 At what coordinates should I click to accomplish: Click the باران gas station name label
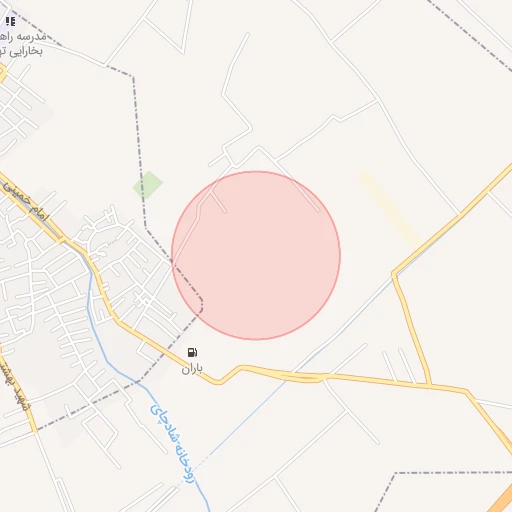[x=192, y=368]
